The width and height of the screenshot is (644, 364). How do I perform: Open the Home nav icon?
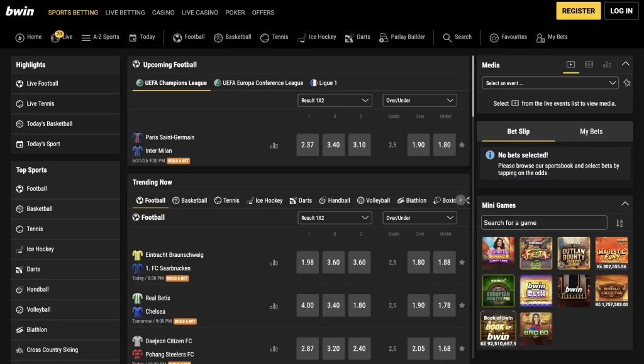(19, 38)
